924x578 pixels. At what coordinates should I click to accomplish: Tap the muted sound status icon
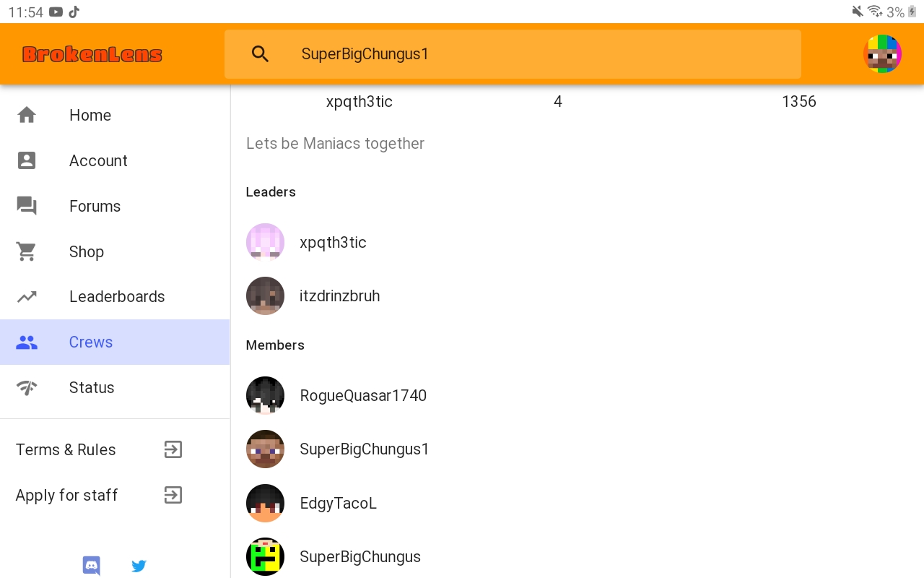(x=858, y=12)
